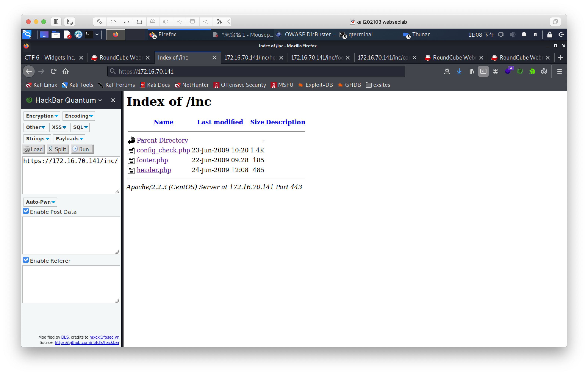This screenshot has height=375, width=588.
Task: Click the config_check.php link
Action: [163, 150]
